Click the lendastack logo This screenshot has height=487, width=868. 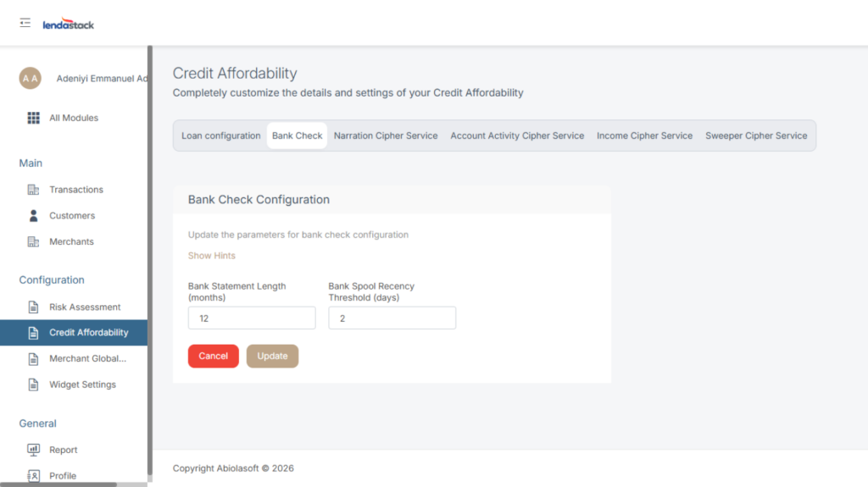coord(69,25)
